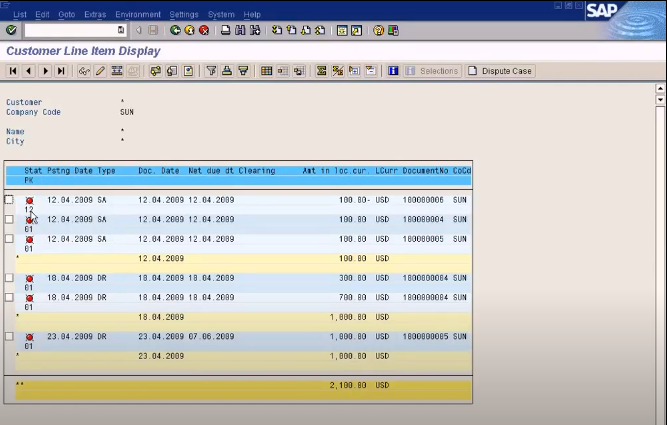Click the Select Layout icon
This screenshot has height=425, width=667.
coord(282,71)
